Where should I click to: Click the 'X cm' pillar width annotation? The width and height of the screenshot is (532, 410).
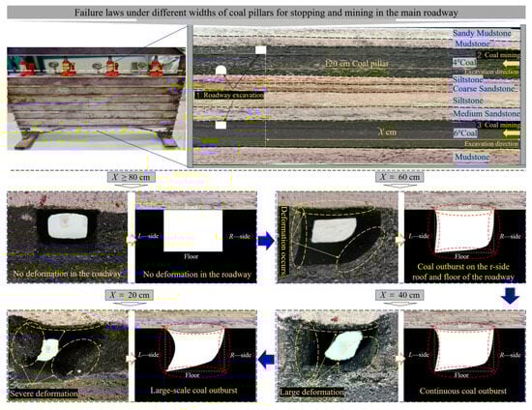tap(387, 132)
